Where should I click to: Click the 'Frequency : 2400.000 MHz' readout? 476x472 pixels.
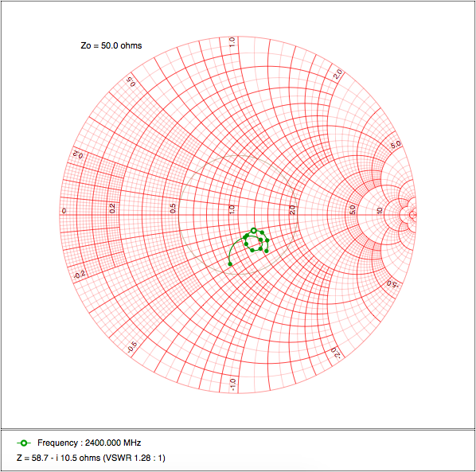point(89,443)
